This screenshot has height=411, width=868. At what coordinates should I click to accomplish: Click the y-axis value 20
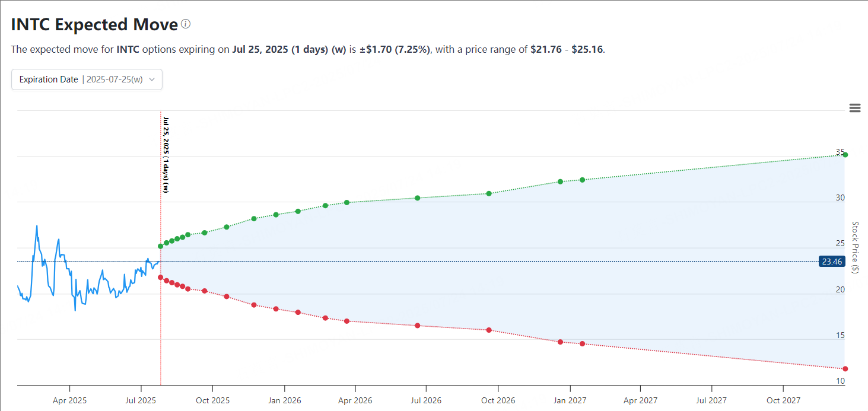(840, 289)
